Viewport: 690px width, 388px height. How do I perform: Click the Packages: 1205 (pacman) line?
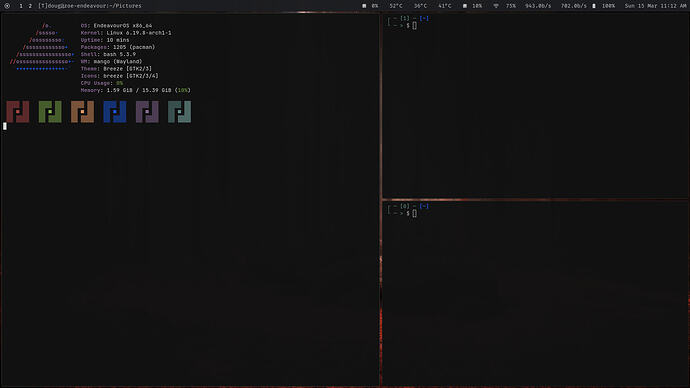118,47
